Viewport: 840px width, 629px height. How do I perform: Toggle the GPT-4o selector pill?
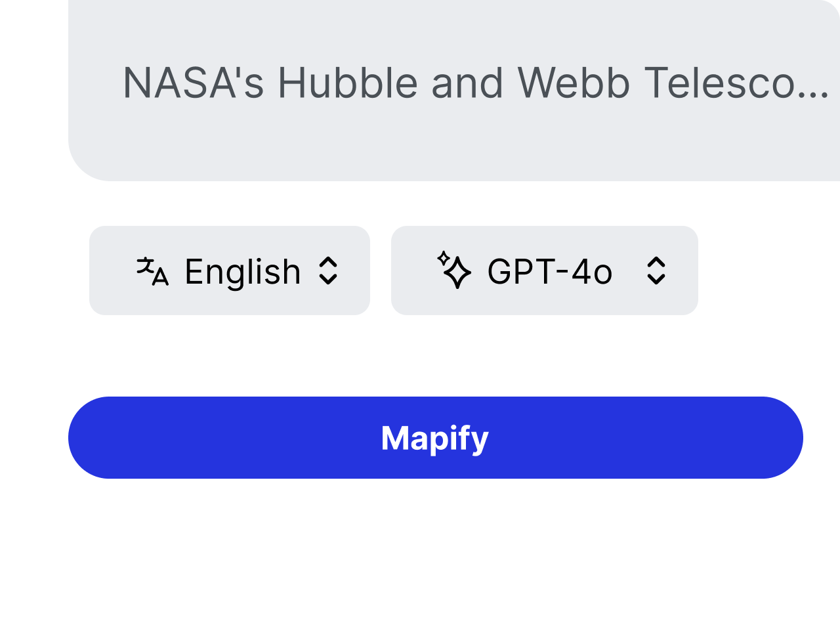pos(545,271)
